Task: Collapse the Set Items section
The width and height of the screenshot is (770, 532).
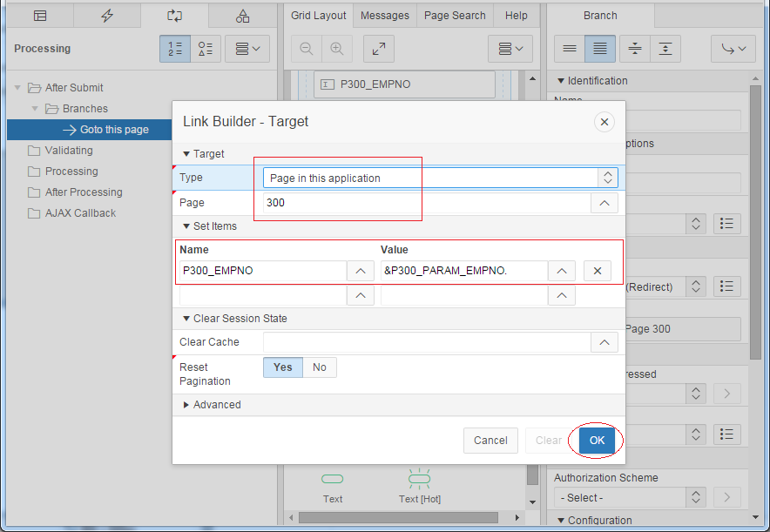Action: (x=186, y=226)
